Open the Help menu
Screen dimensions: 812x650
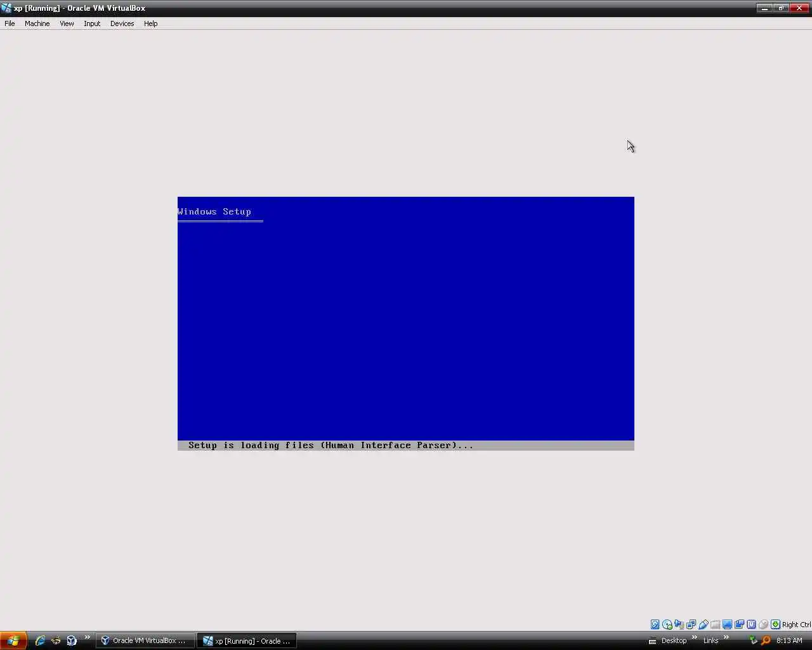point(150,23)
